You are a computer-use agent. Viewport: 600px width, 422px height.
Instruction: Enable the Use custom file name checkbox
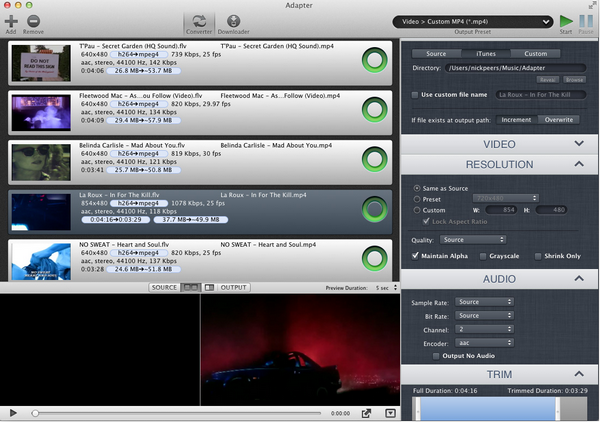click(x=415, y=94)
